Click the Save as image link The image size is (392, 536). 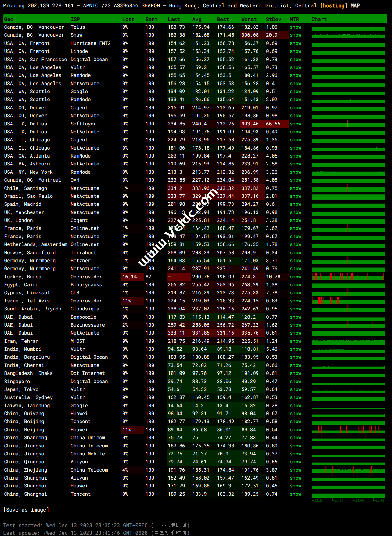click(26, 510)
